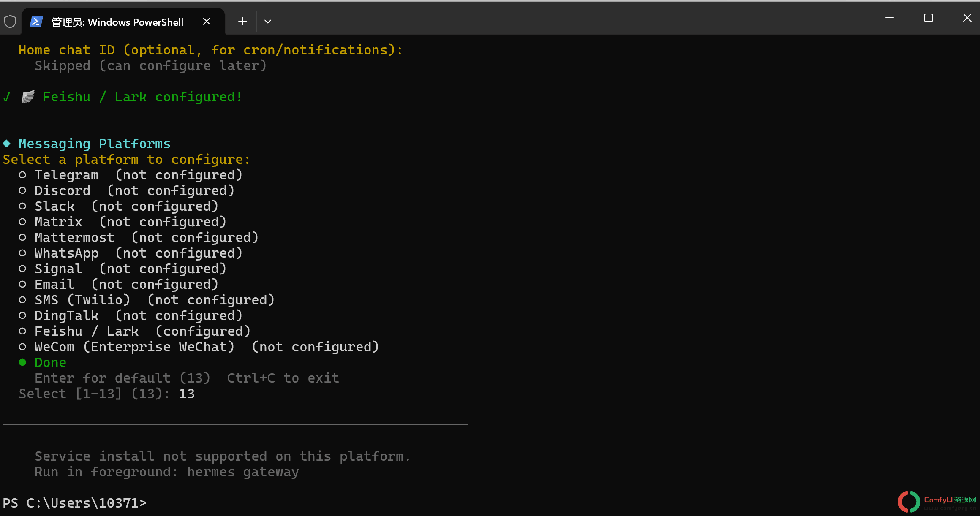The height and width of the screenshot is (516, 980).
Task: Click the PowerShell icon on the tab
Action: pyautogui.click(x=36, y=22)
